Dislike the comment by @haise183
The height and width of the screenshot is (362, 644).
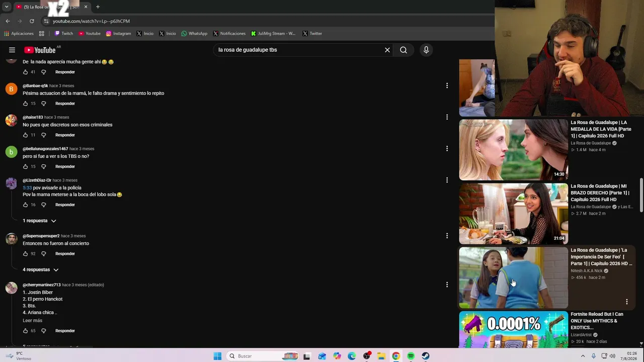pyautogui.click(x=44, y=135)
